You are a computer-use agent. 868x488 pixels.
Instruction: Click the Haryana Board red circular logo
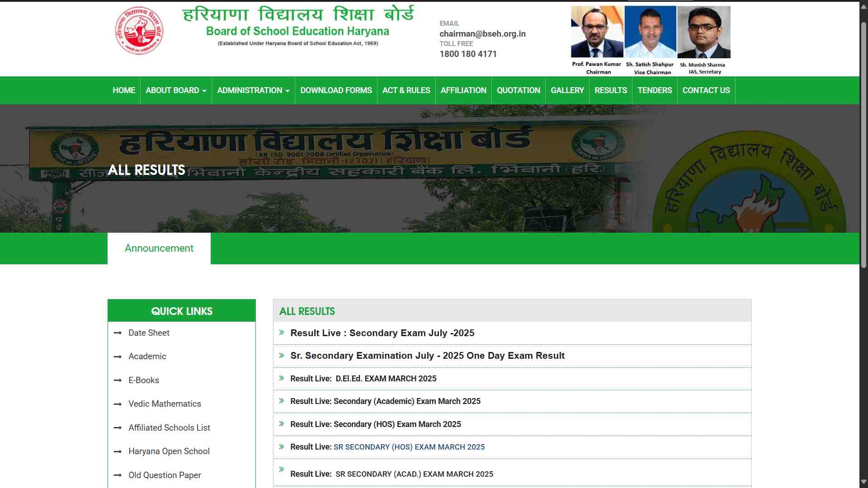tap(139, 31)
